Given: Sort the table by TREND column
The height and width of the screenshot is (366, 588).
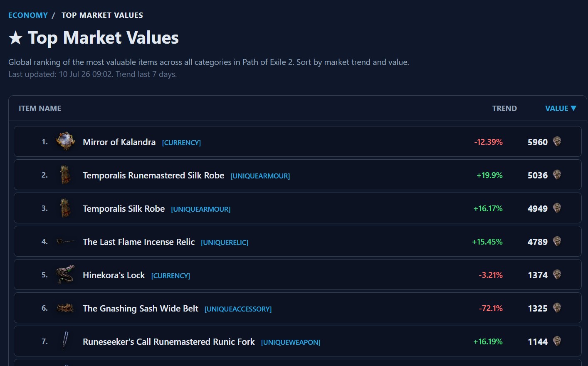Looking at the screenshot, I should tap(504, 109).
